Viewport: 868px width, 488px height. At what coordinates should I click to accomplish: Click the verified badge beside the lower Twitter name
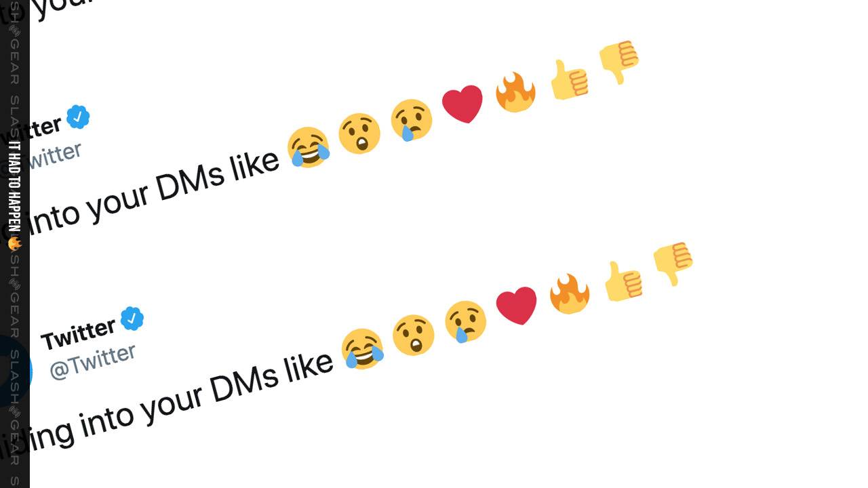click(x=132, y=319)
